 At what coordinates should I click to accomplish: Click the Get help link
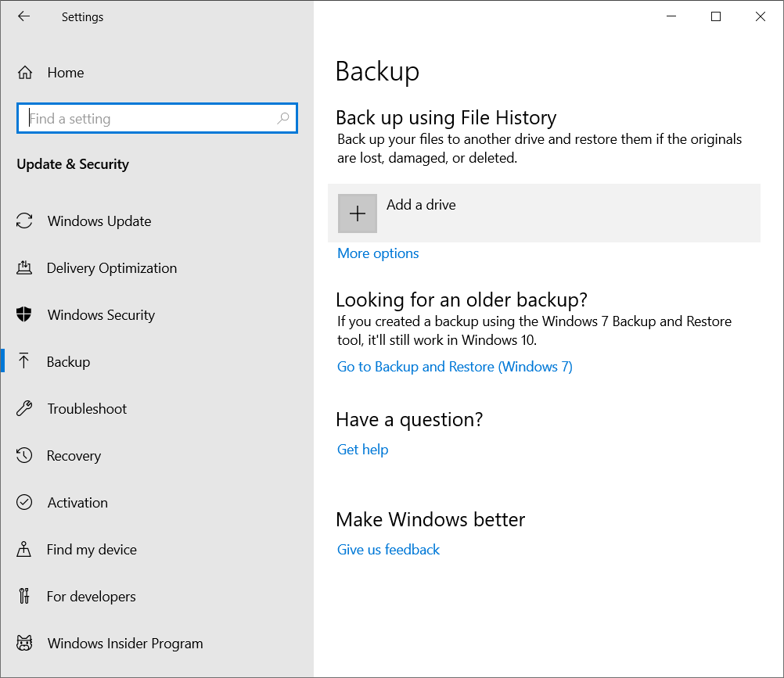pos(362,450)
